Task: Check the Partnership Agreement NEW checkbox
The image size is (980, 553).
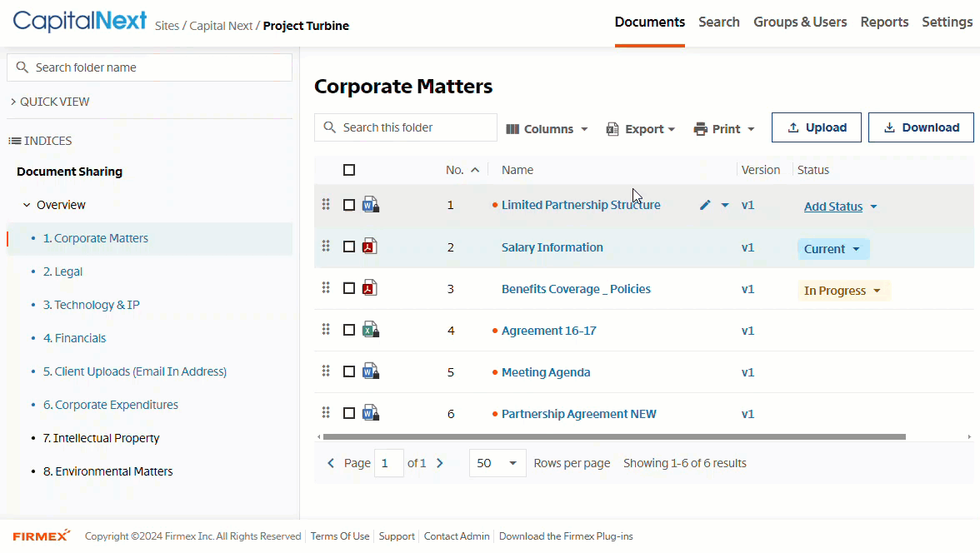Action: click(349, 413)
